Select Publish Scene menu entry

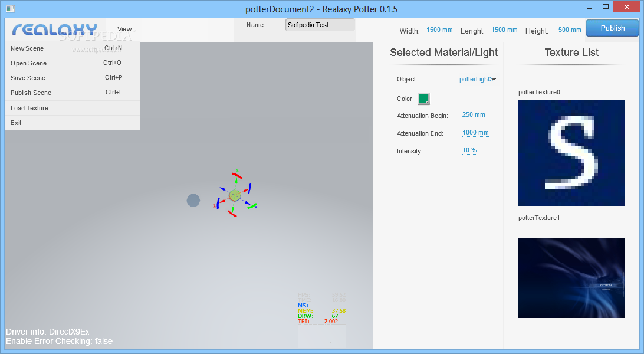pyautogui.click(x=73, y=93)
